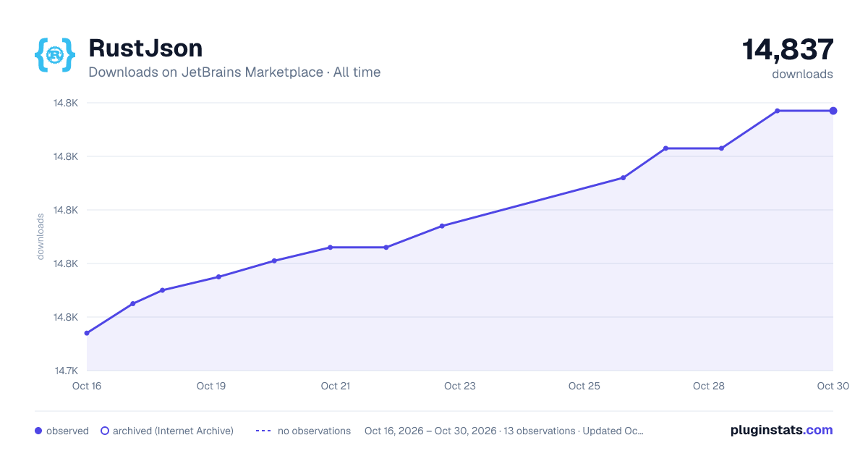Click the Oct 16 axis label

click(x=87, y=386)
